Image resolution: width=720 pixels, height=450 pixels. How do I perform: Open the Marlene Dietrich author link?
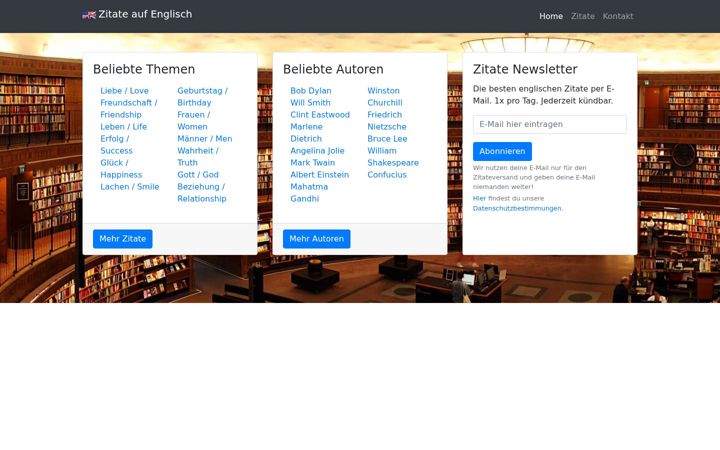click(x=306, y=133)
